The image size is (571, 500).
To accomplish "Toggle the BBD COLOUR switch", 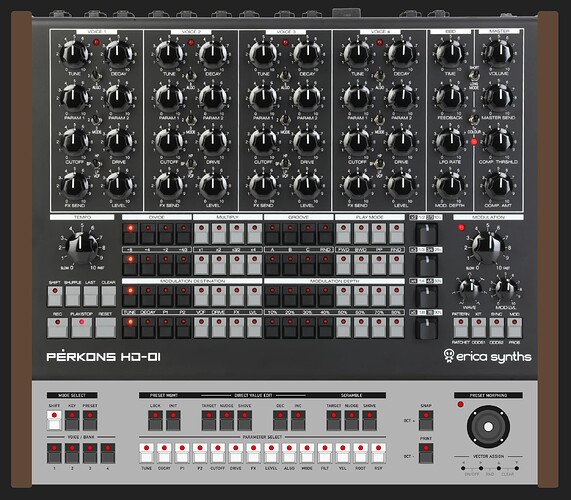I will click(x=474, y=120).
